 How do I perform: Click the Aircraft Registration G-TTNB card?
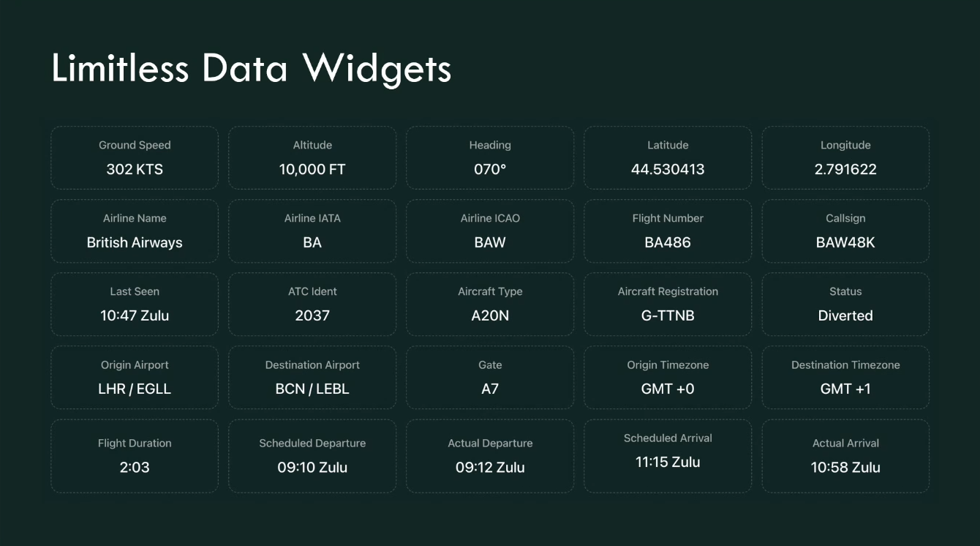pyautogui.click(x=668, y=304)
